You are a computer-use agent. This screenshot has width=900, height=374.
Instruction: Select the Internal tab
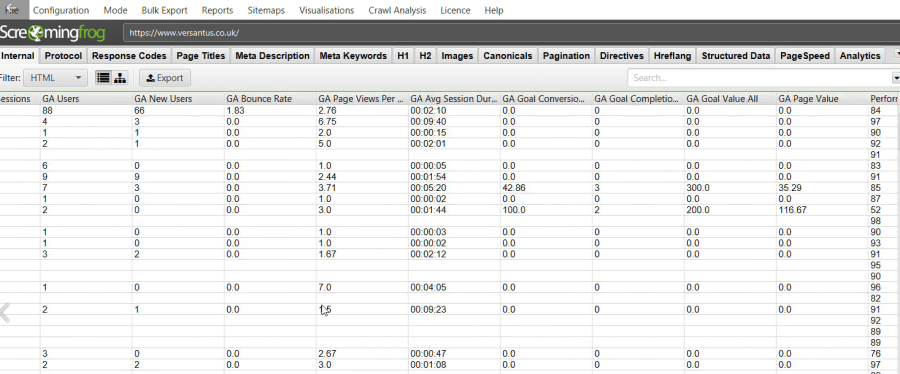point(18,56)
